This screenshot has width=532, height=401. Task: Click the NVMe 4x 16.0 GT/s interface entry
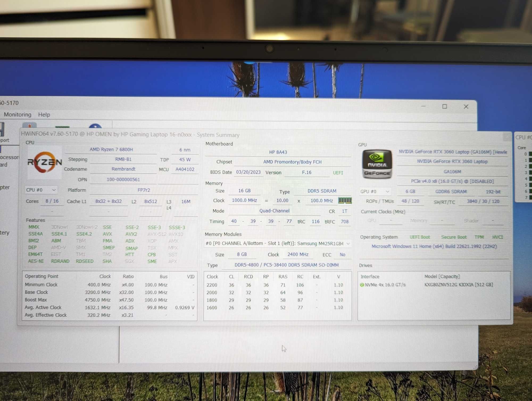coord(385,285)
